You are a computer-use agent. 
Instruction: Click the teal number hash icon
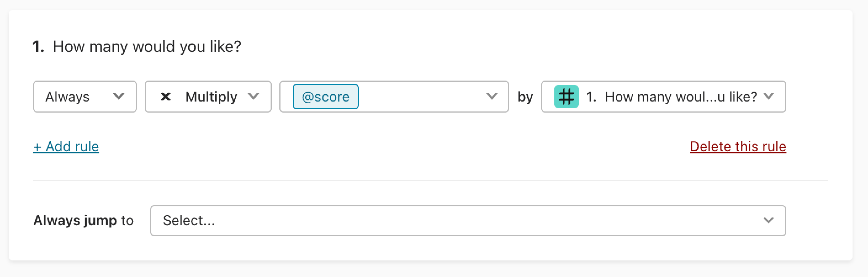(566, 97)
